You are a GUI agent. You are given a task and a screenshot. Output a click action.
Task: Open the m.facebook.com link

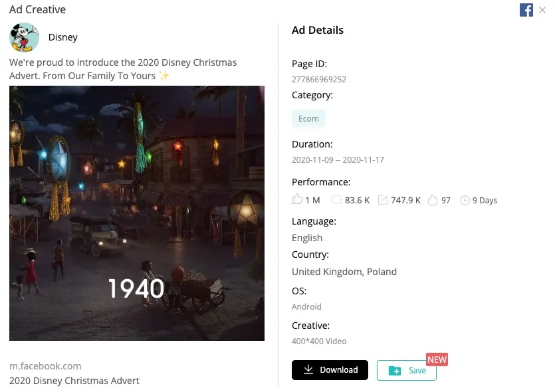(x=45, y=366)
